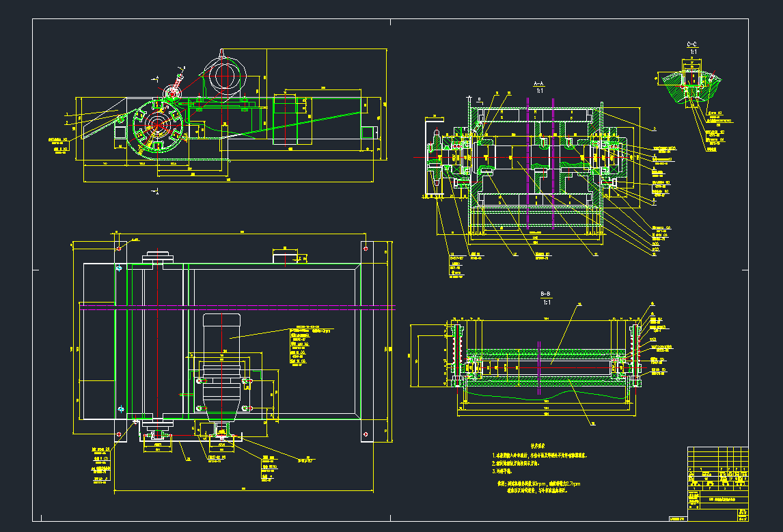Screen dimensions: 783x532
Task: Select the A-A section view label
Action: click(x=538, y=83)
